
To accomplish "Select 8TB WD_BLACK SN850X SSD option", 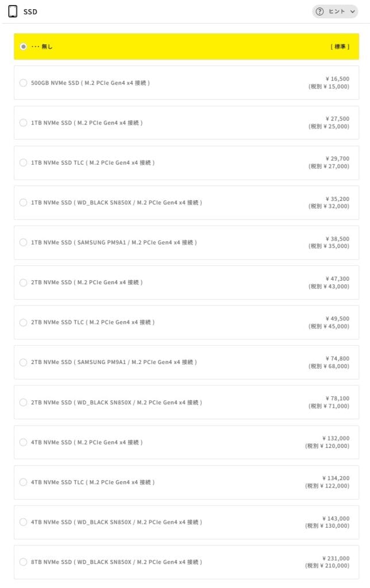I will coord(23,562).
